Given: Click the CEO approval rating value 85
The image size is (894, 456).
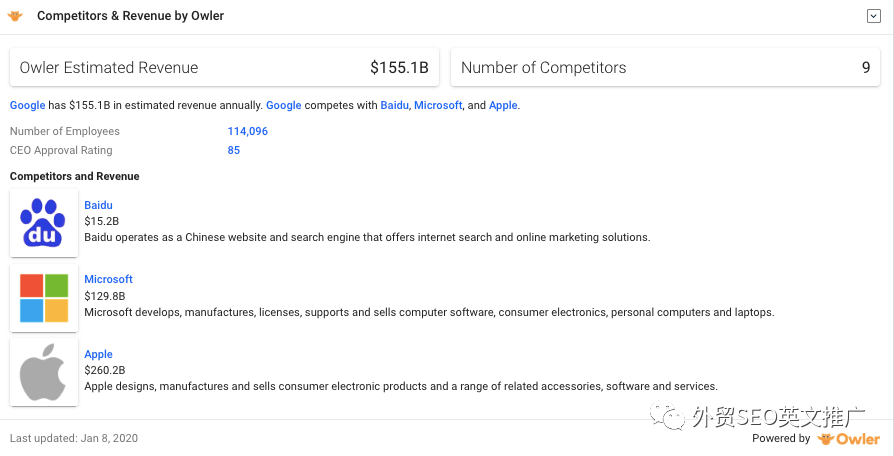Looking at the screenshot, I should [234, 150].
